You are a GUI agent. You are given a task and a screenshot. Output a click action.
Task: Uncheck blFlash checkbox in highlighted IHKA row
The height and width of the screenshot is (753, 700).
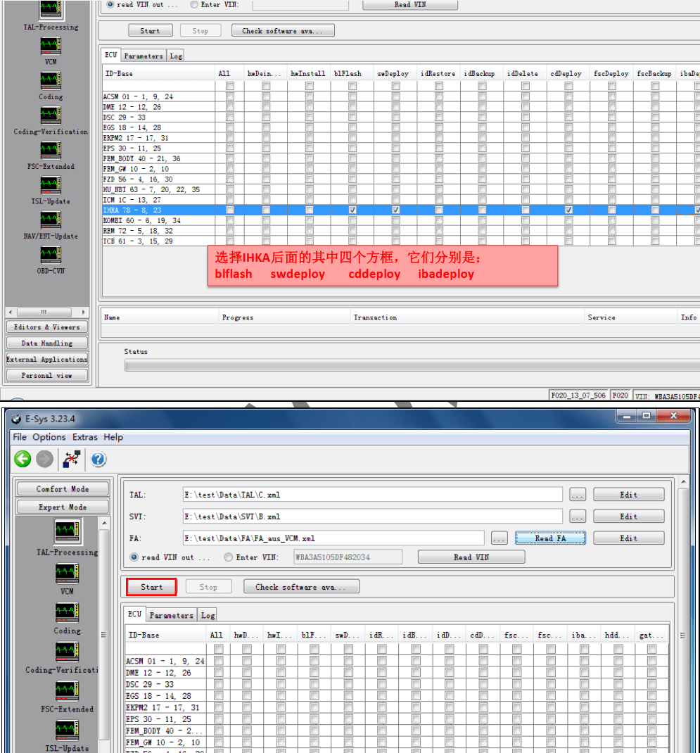coord(352,210)
